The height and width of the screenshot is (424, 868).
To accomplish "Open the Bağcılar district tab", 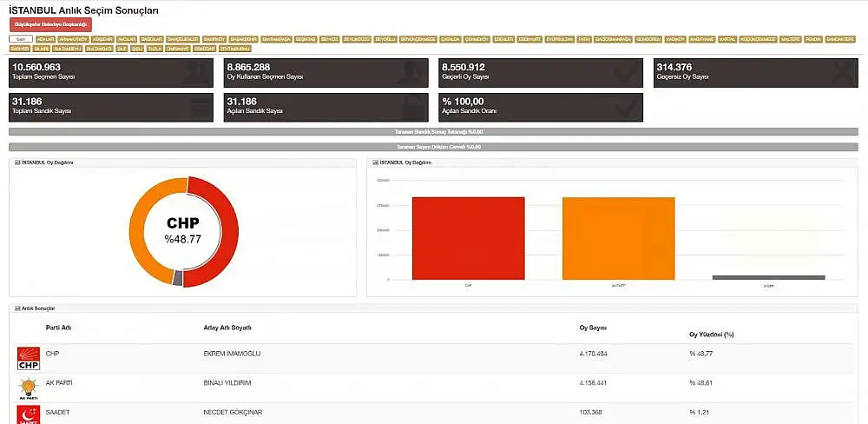I will [x=152, y=39].
